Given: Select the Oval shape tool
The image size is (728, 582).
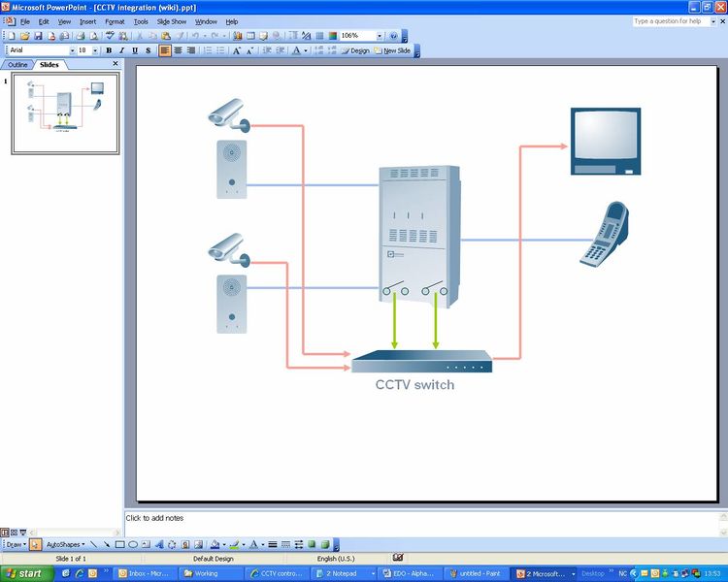Looking at the screenshot, I should click(x=133, y=544).
